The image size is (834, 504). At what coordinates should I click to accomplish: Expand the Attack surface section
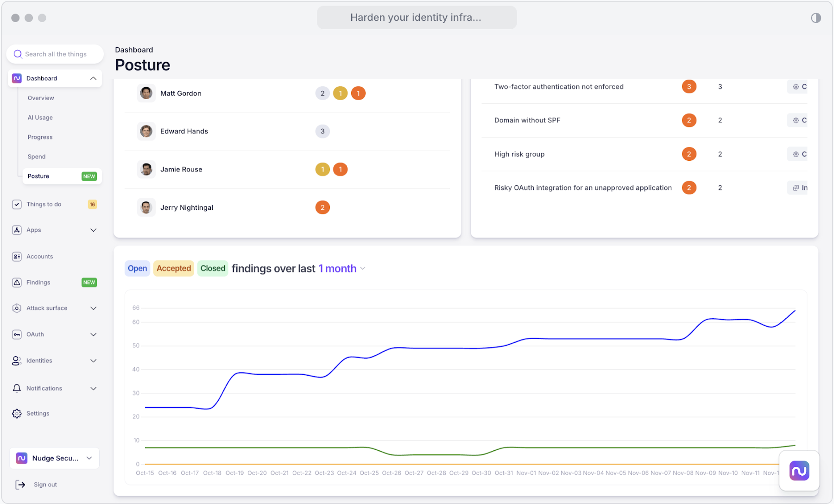pos(93,308)
